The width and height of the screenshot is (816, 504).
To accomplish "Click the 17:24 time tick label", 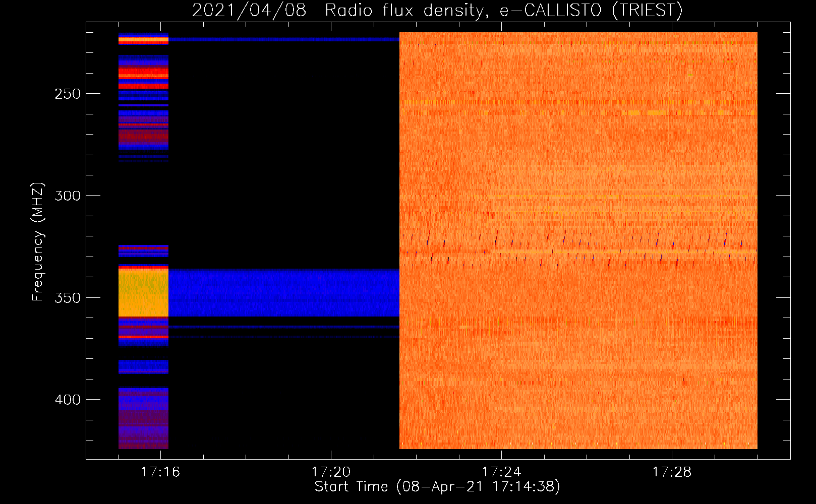I will point(501,472).
